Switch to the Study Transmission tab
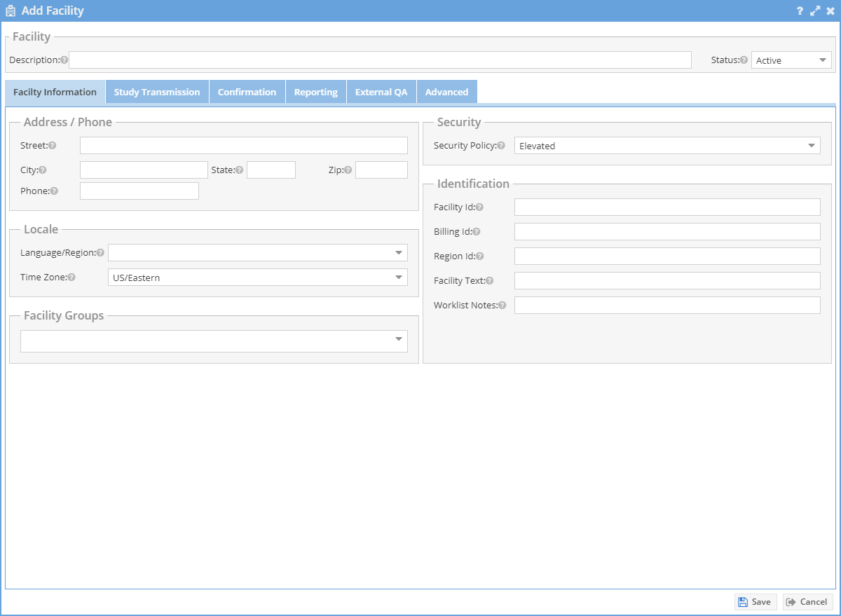Image resolution: width=841 pixels, height=616 pixels. [x=157, y=92]
